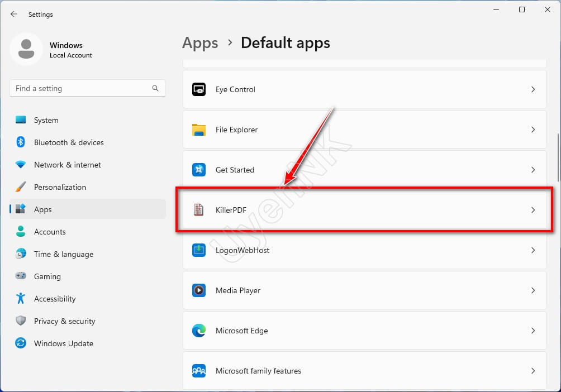561x392 pixels.
Task: Open Privacy & security settings
Action: 88,321
